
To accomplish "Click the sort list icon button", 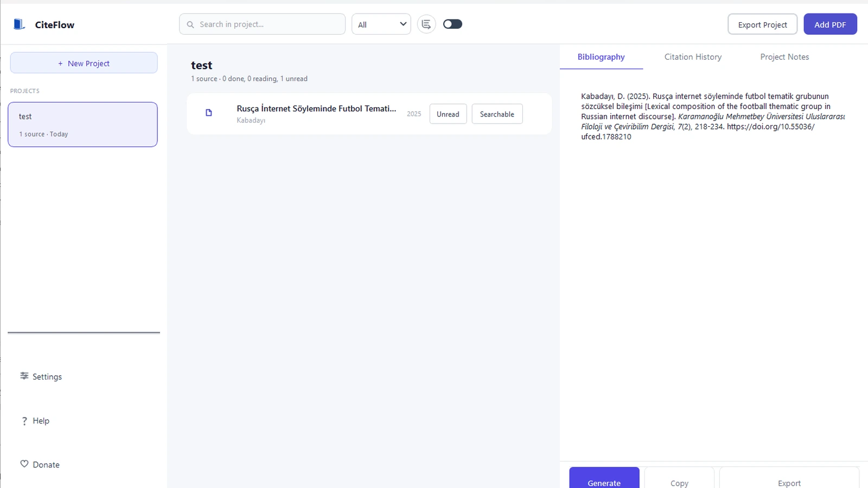I will (426, 24).
